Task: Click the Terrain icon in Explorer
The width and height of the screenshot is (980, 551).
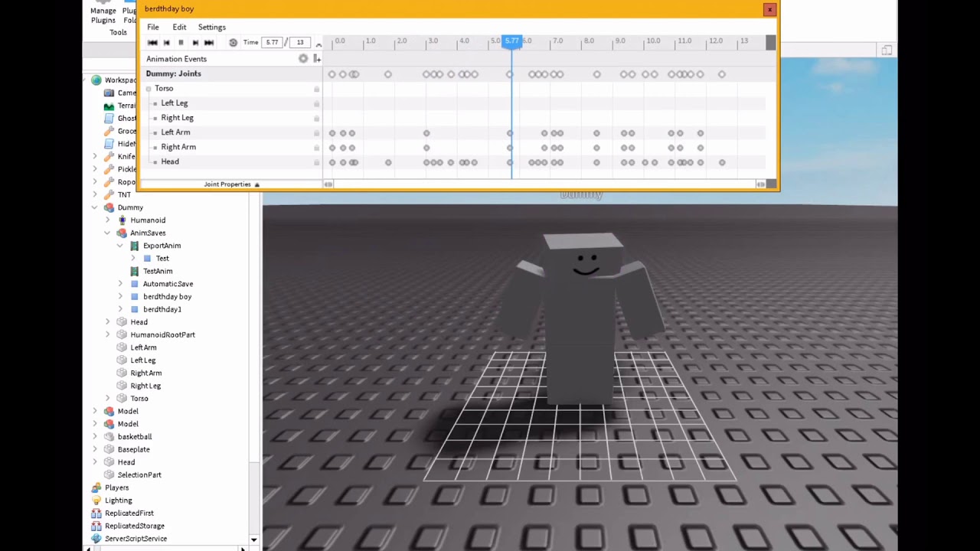Action: (109, 106)
